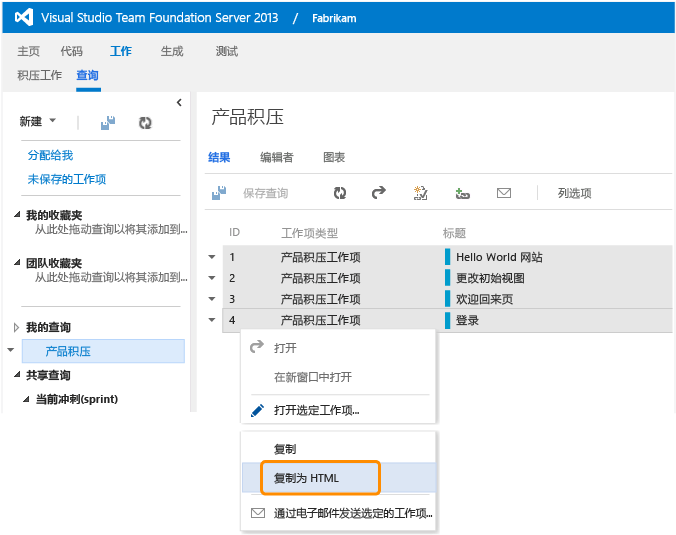The width and height of the screenshot is (676, 535).
Task: Click blue color bar of Hello World row
Action: click(x=447, y=257)
